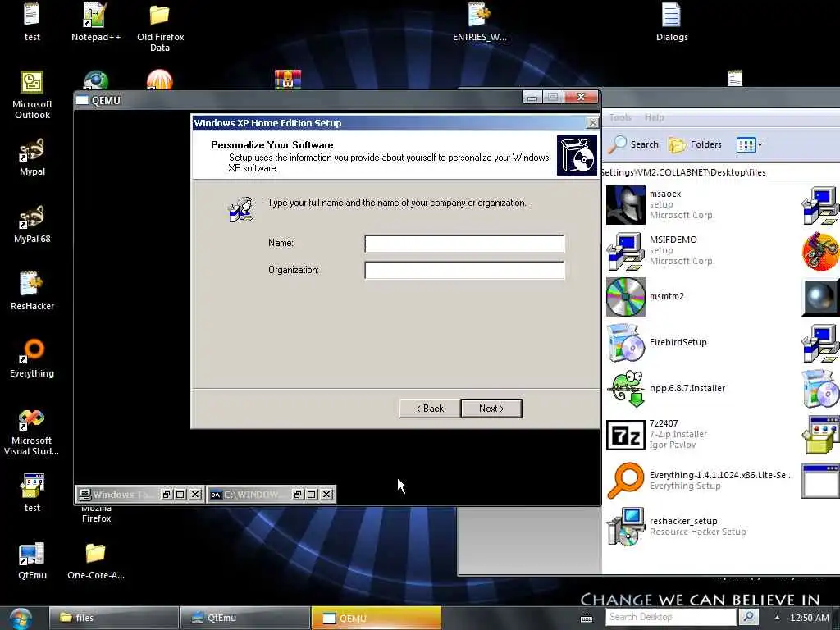
Task: Restore minimized Windows Ta... window in QEMU
Action: (167, 495)
